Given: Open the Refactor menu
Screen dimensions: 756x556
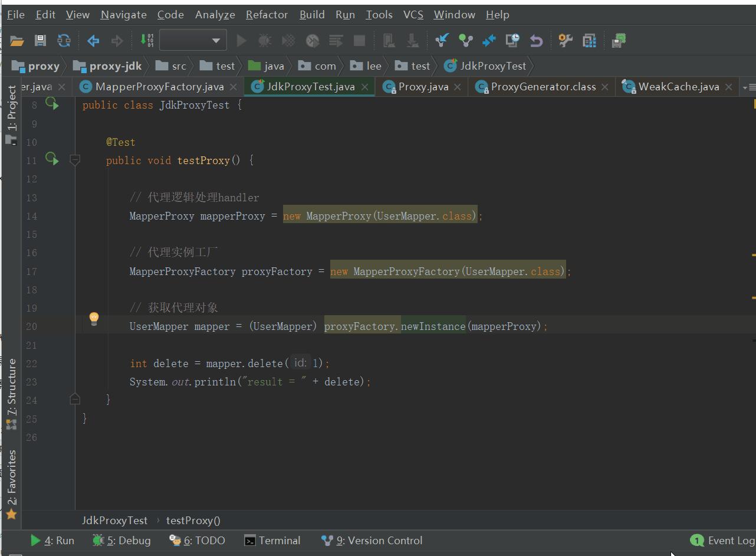Looking at the screenshot, I should (x=267, y=15).
